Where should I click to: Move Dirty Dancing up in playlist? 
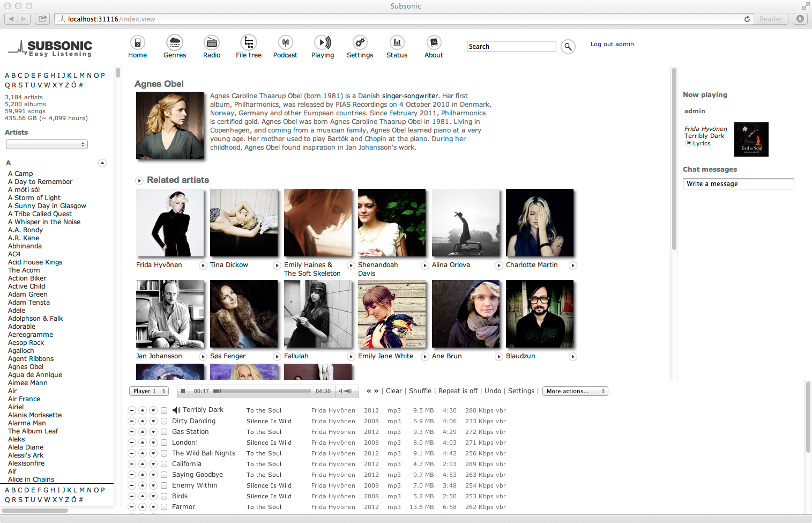(x=143, y=421)
